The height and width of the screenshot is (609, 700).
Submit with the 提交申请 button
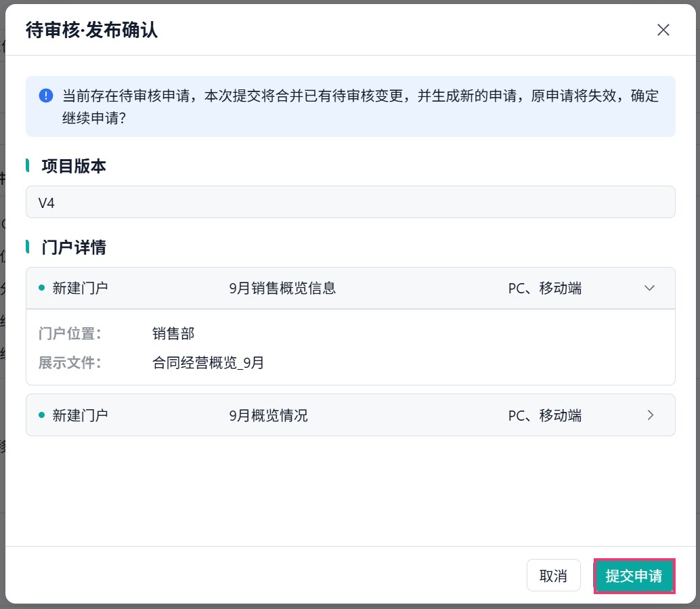(x=634, y=576)
